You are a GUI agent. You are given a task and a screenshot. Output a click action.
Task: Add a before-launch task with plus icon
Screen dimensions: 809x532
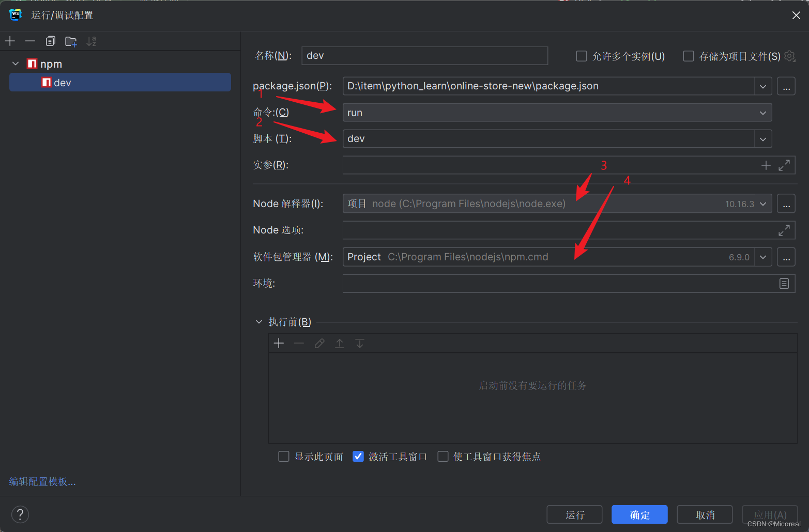279,343
